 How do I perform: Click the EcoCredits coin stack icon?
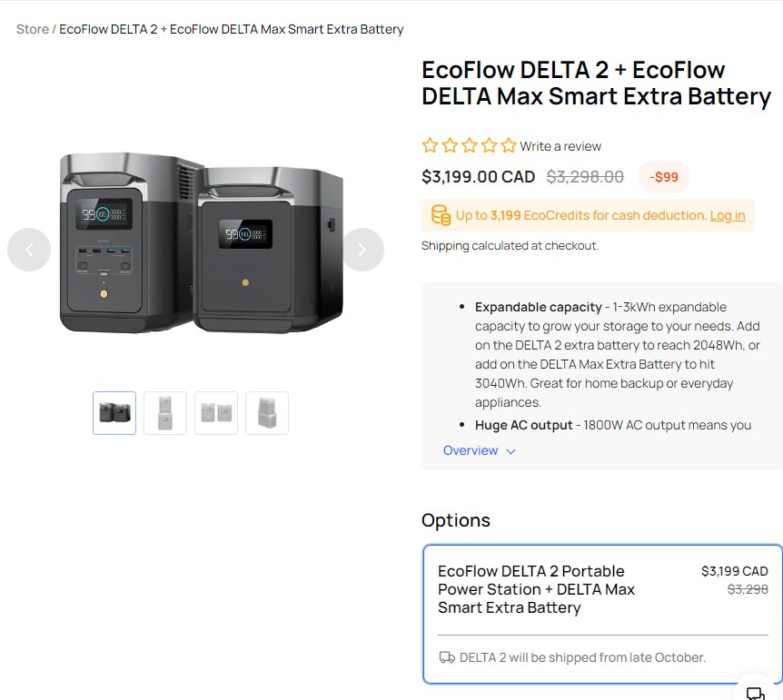[x=441, y=215]
